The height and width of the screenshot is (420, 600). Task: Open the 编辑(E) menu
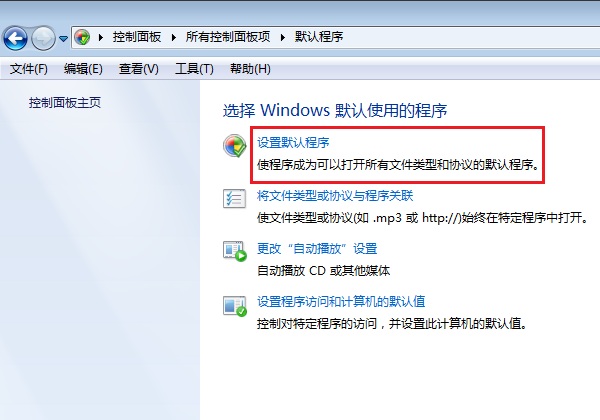coord(83,69)
